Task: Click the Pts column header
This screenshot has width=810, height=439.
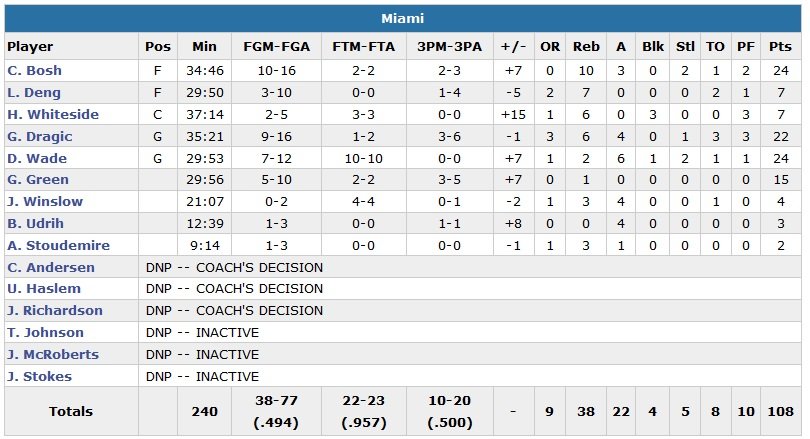Action: (x=780, y=46)
